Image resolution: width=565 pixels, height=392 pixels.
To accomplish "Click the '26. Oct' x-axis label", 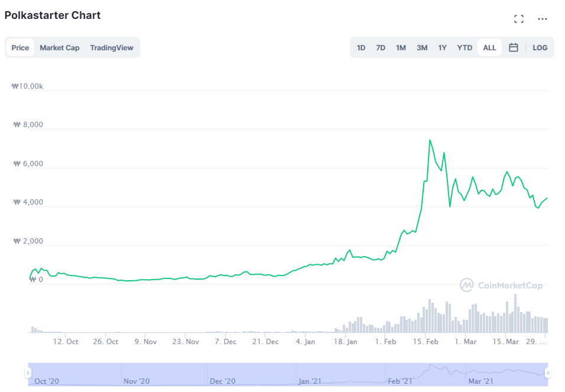I will pos(106,342).
